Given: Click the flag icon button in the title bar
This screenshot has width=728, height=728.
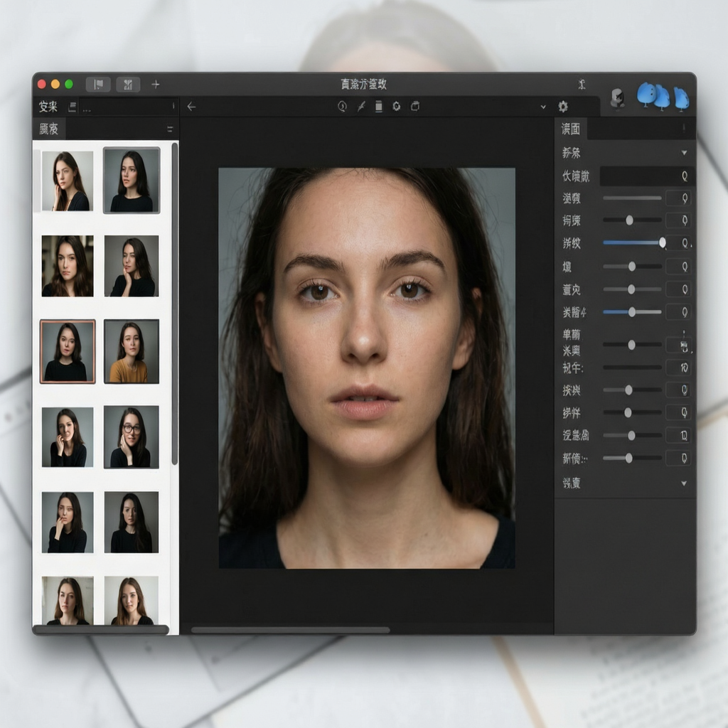Looking at the screenshot, I should coord(98,84).
